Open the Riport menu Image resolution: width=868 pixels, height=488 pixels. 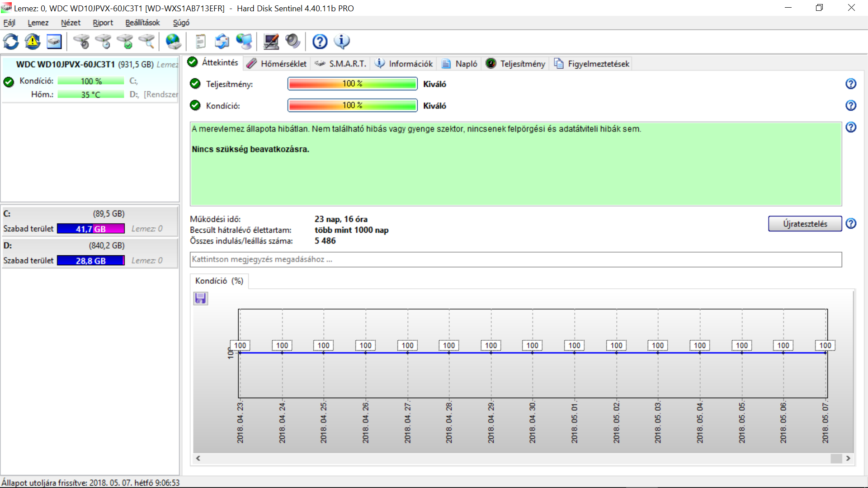coord(103,23)
